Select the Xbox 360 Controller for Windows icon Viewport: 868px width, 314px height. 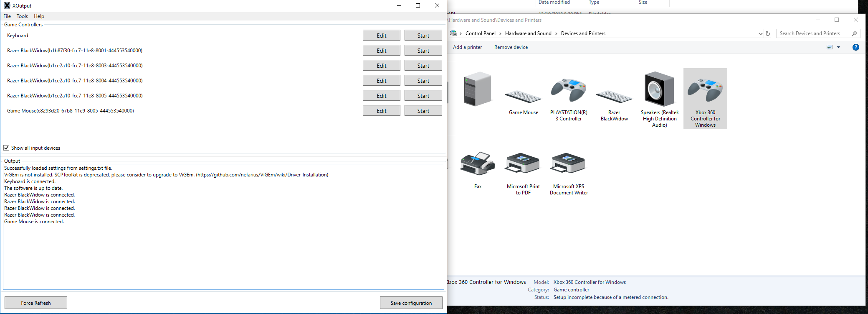coord(705,90)
